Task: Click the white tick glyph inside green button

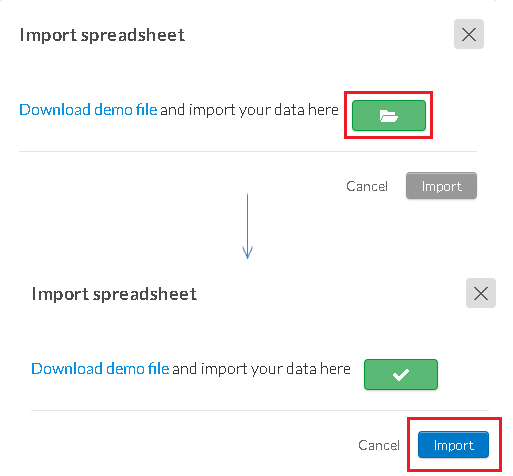Action: tap(401, 375)
